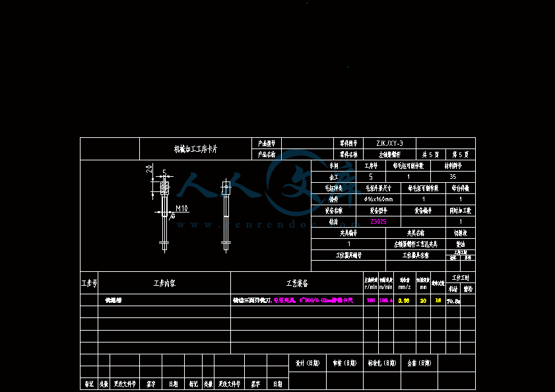This screenshot has width=555, height=392.
Task: Click the 产品名称 label cell
Action: pos(266,154)
